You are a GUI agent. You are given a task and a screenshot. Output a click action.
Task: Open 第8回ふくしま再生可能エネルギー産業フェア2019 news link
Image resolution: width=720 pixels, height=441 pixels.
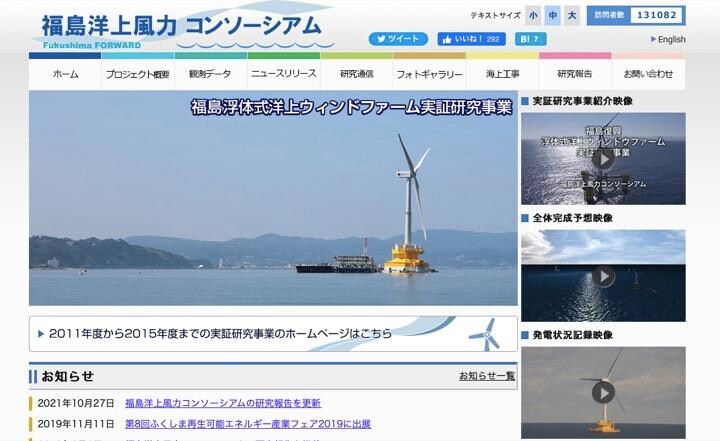(x=248, y=424)
